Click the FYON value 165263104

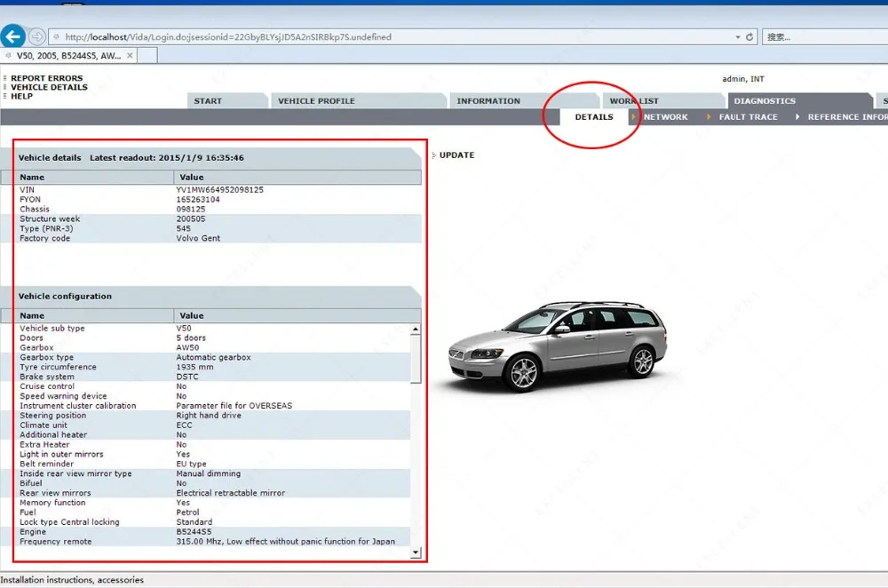tap(198, 199)
